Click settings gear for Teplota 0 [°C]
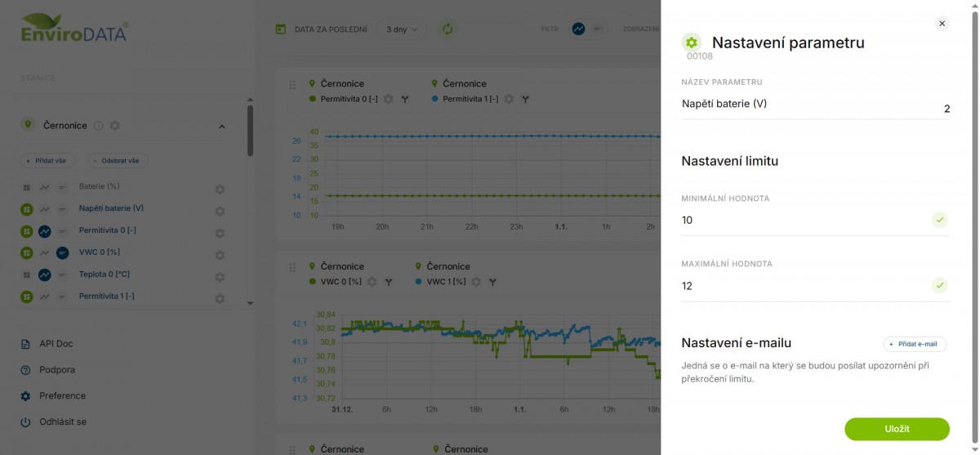This screenshot has width=980, height=455. (x=220, y=277)
